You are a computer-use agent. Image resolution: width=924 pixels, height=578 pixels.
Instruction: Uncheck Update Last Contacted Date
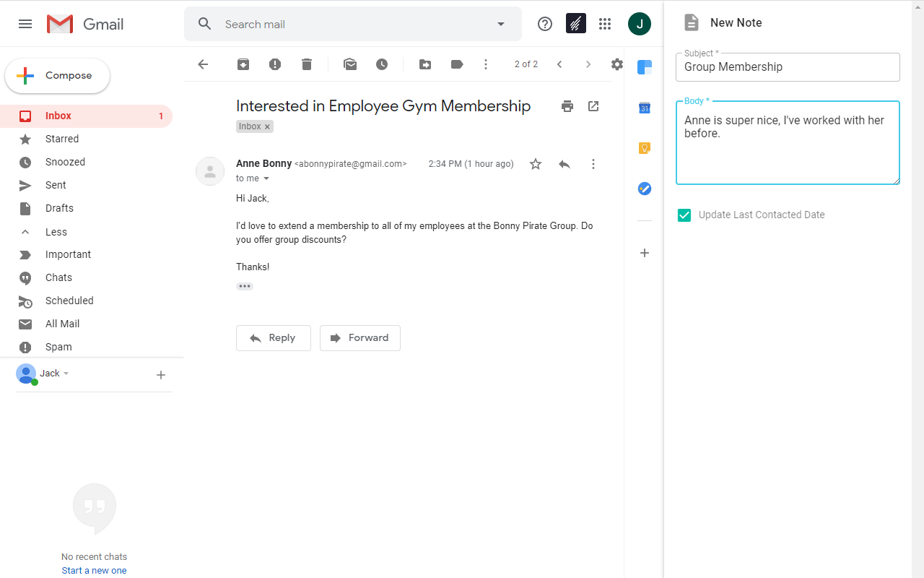pos(684,215)
